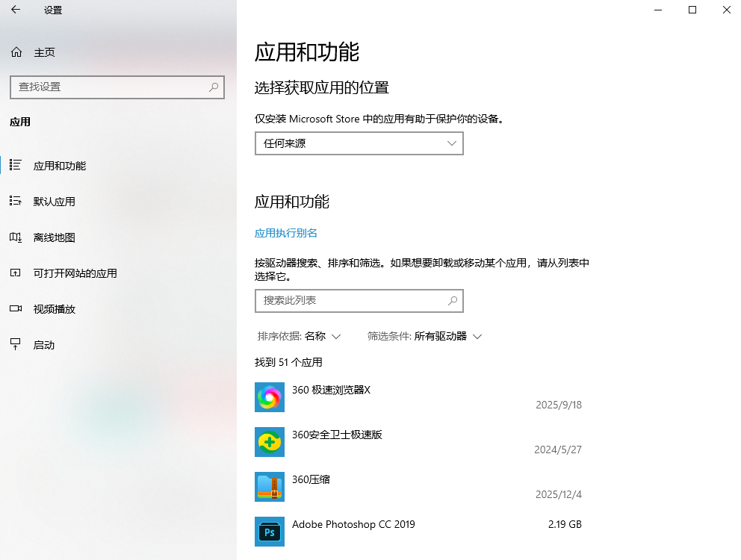Screen dimensions: 741x560
Task: Click the 离线地图 sidebar icon
Action: (x=16, y=237)
